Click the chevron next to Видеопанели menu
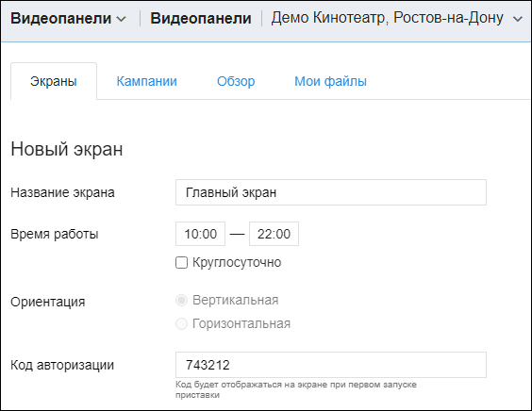Image resolution: width=532 pixels, height=411 pixels. [121, 19]
